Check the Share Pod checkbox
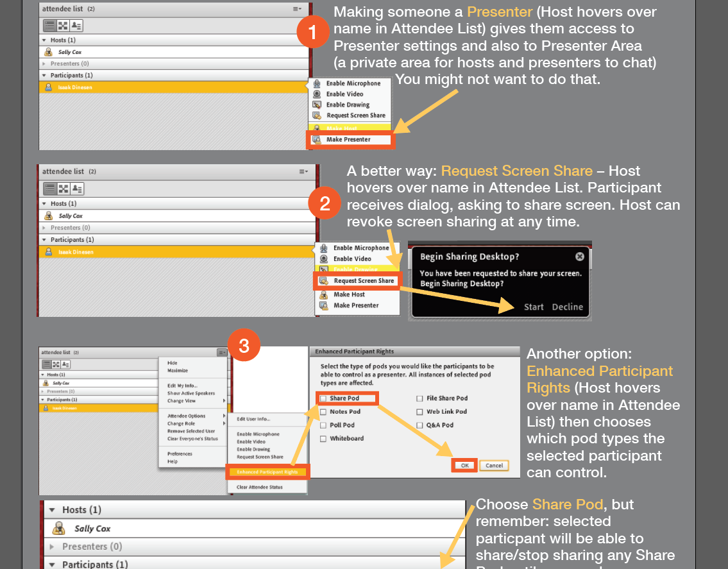This screenshot has width=728, height=569. [x=324, y=398]
